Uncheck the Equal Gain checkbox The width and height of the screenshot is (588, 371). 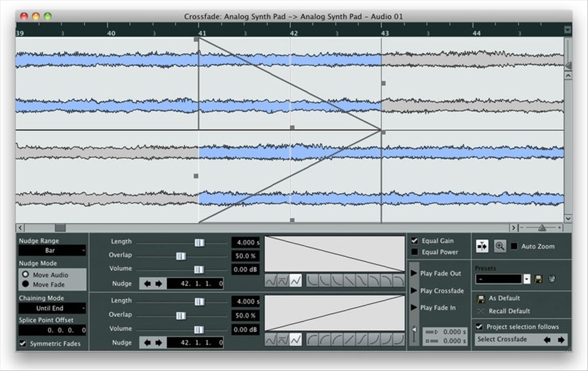pos(414,240)
